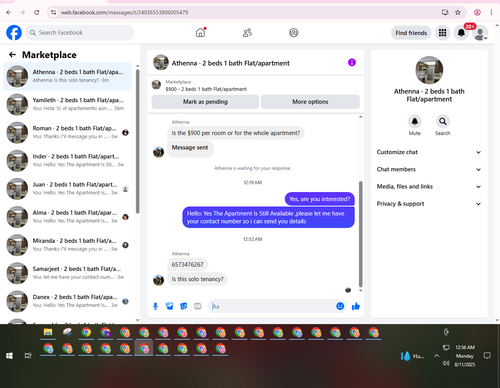Open Athenna conversation in list
The width and height of the screenshot is (500, 388).
(x=67, y=76)
